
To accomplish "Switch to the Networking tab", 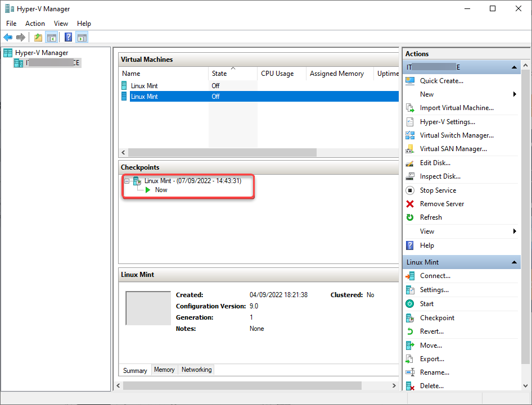I will 196,370.
